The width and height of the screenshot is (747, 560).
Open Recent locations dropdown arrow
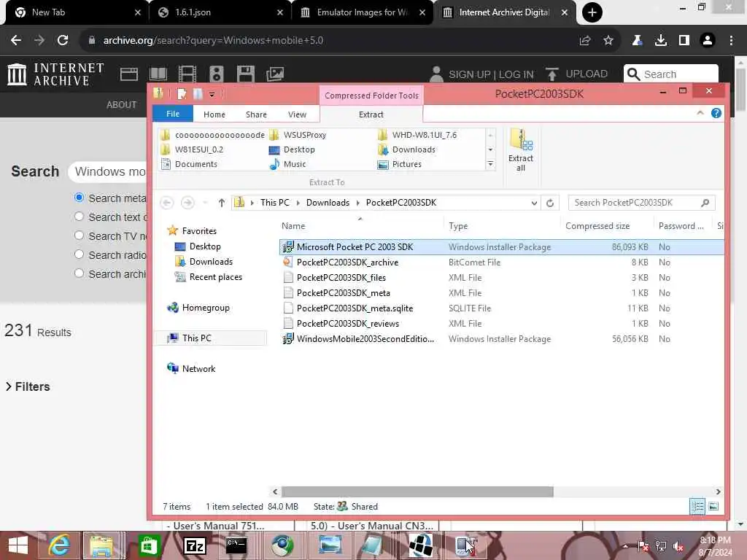click(205, 203)
